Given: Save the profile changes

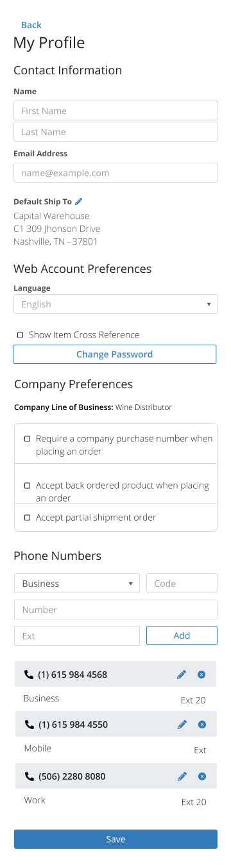Looking at the screenshot, I should click(116, 839).
